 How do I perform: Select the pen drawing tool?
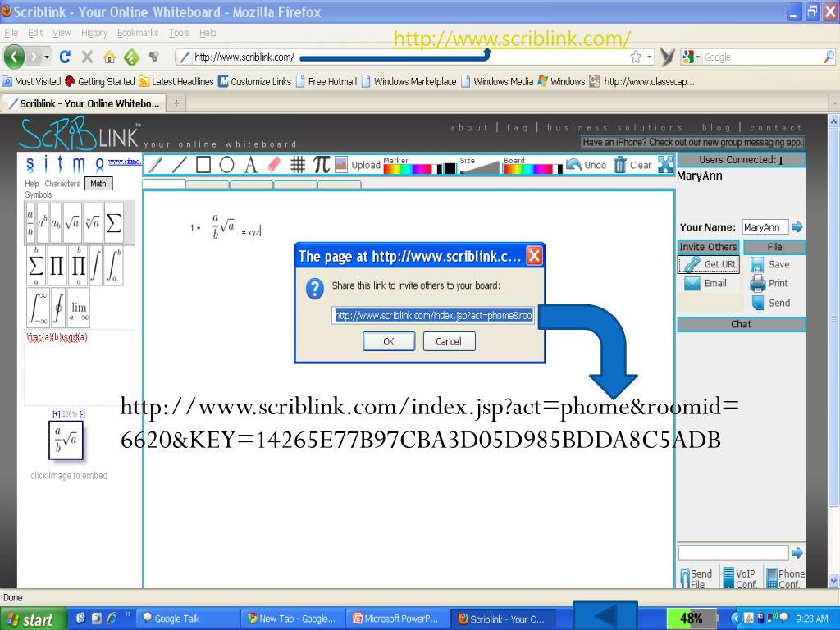(155, 165)
